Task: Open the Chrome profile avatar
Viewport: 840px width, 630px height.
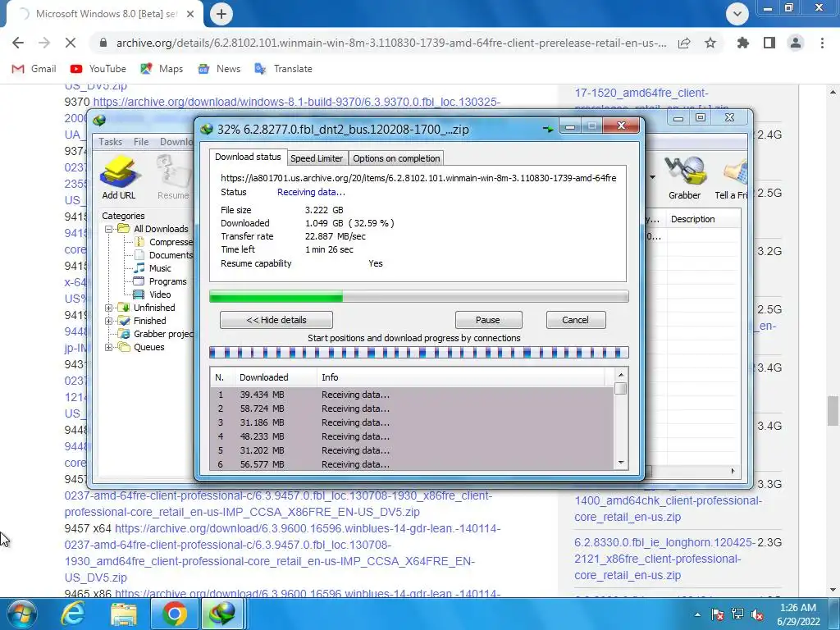Action: click(x=796, y=43)
